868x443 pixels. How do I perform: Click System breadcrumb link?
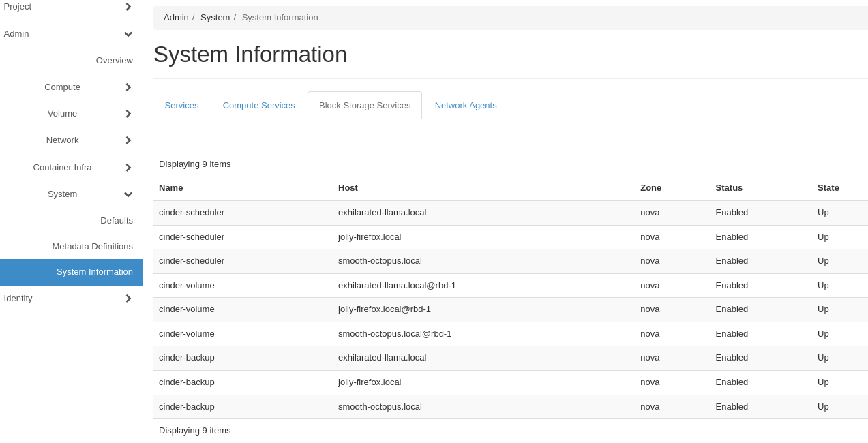pos(215,18)
